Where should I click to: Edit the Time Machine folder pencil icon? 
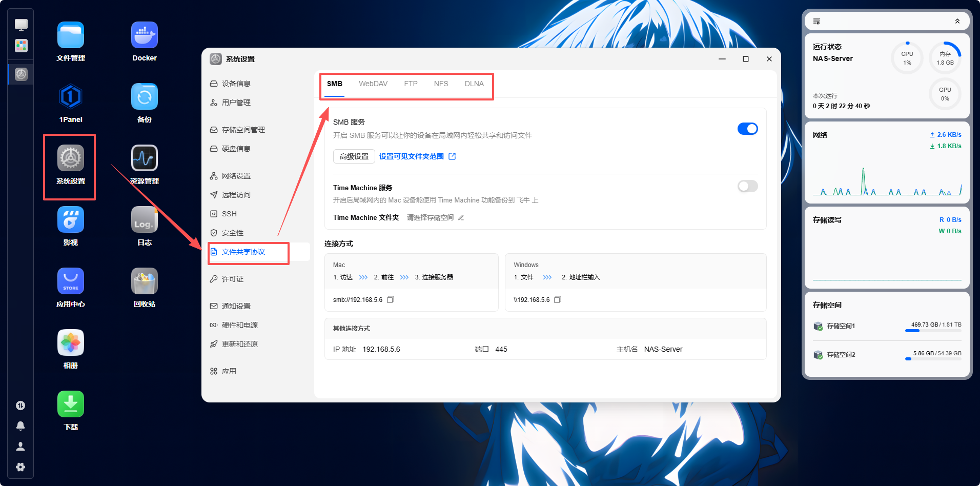461,217
